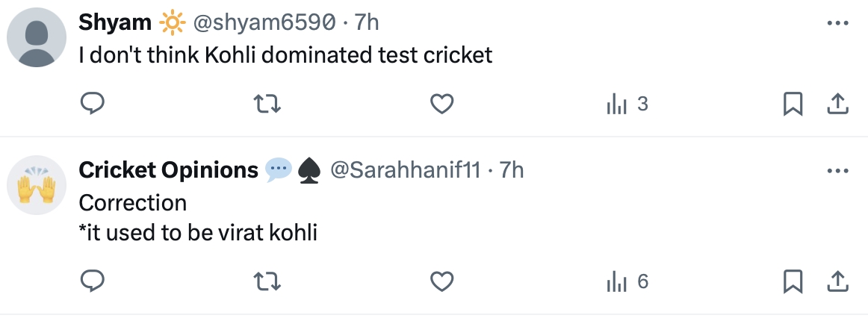Reply to Cricket Opinions' correction tweet
This screenshot has height=321, width=868.
point(92,281)
